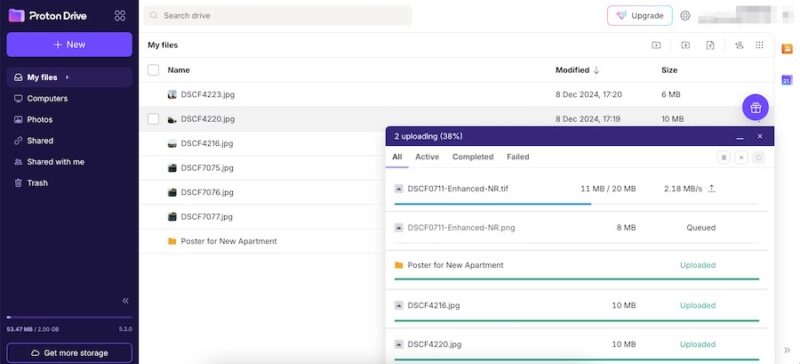Screen dimensions: 800x364
Task: Click the 53.47 MB / 2.00 GB storage text
Action: tap(33, 330)
